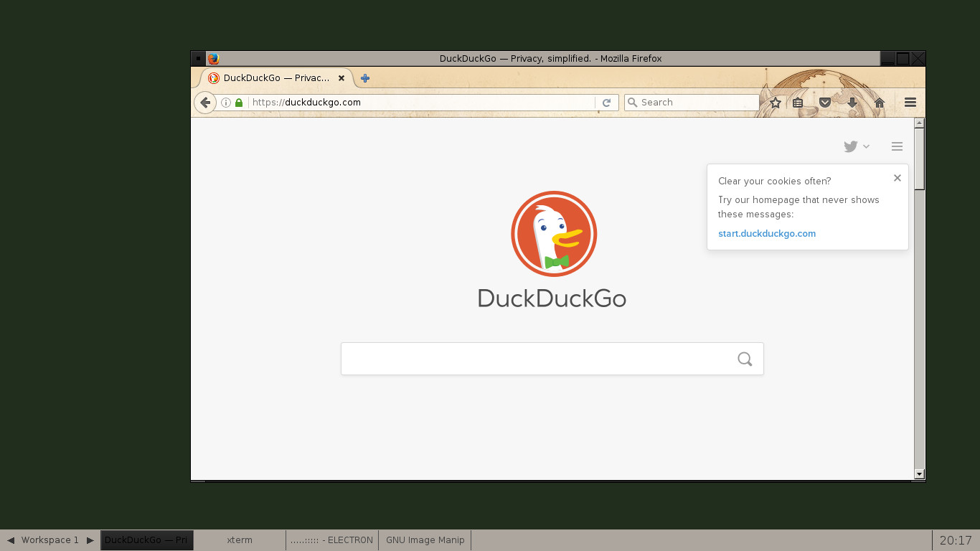Switch to next workspace arrow
This screenshot has width=980, height=551.
click(90, 540)
